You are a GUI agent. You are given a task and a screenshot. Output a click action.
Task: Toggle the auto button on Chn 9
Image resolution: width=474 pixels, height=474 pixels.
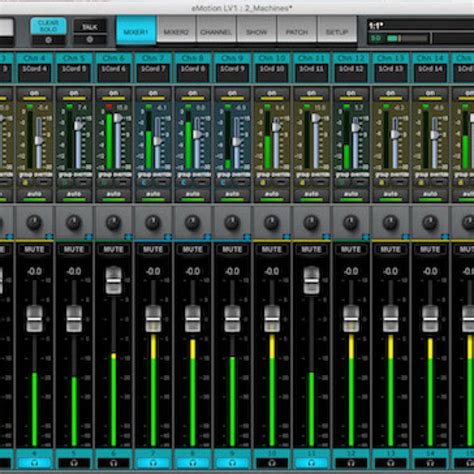click(232, 195)
